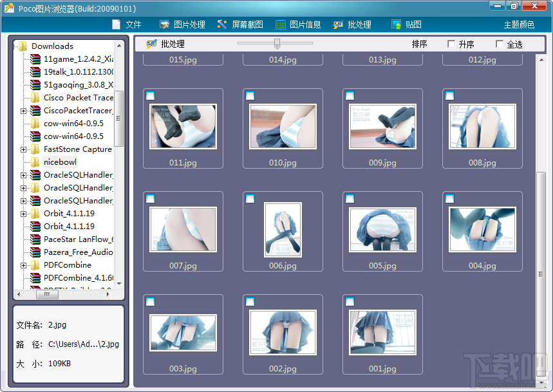Open the 006.jpg thumbnail
Viewport: 553px width, 392px height.
[x=283, y=230]
